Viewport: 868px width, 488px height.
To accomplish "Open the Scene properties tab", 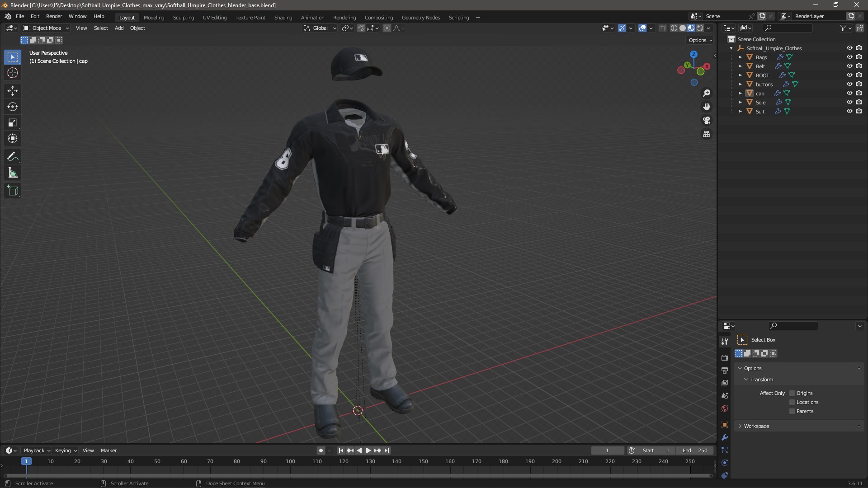I will [725, 395].
